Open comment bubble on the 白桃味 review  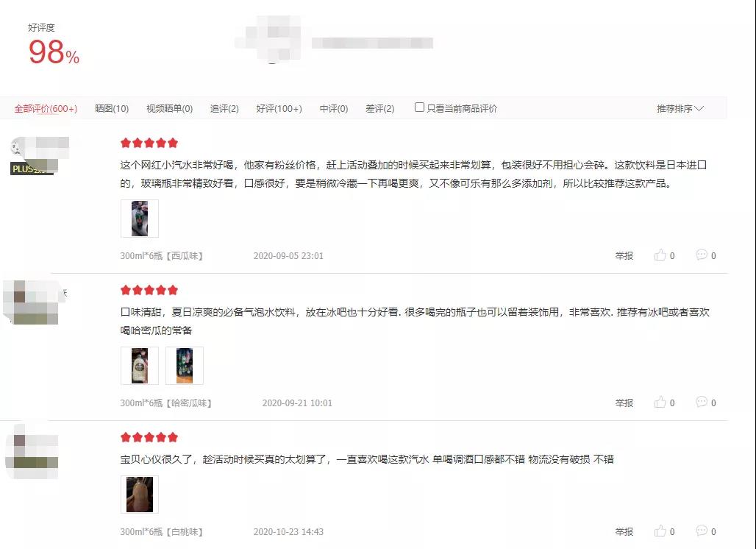click(x=702, y=531)
